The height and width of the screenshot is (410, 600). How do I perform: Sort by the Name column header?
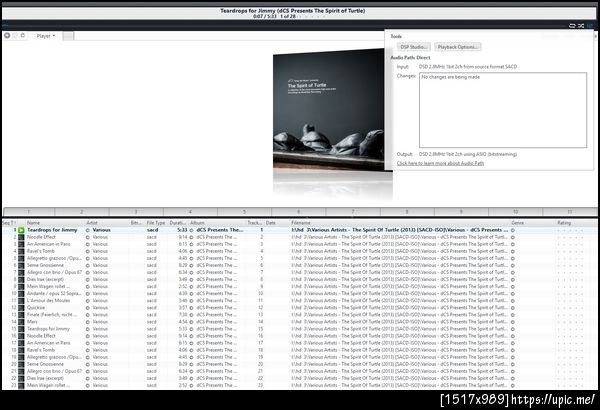[34, 223]
